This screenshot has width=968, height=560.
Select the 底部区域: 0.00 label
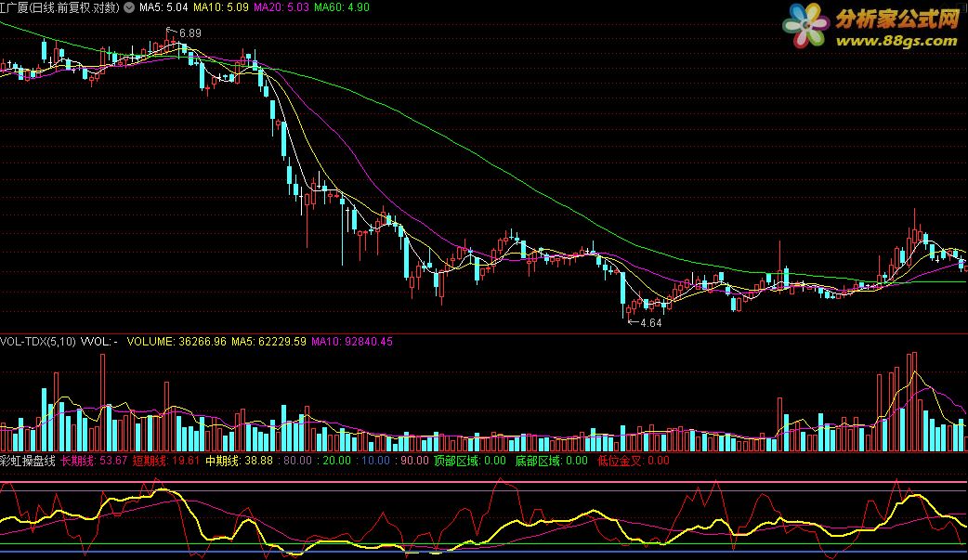[551, 461]
